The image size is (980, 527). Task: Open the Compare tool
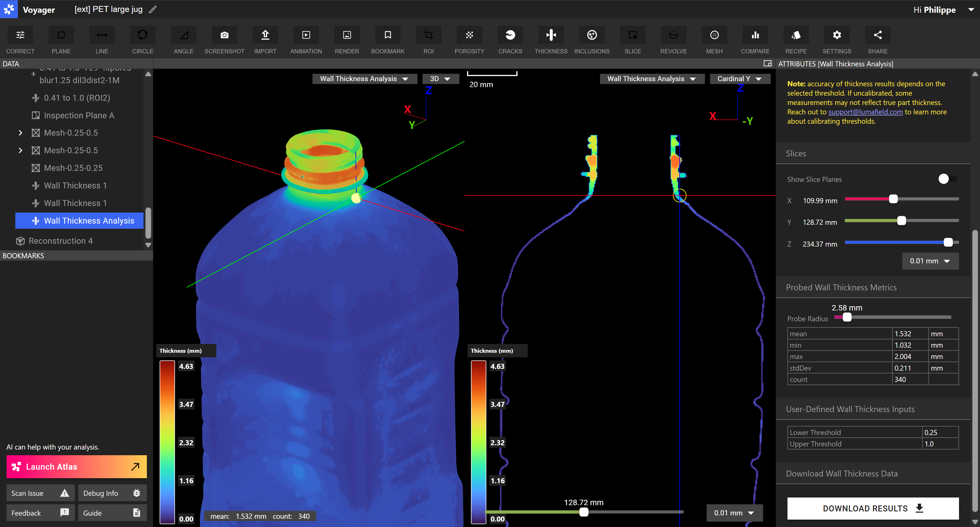pos(755,35)
